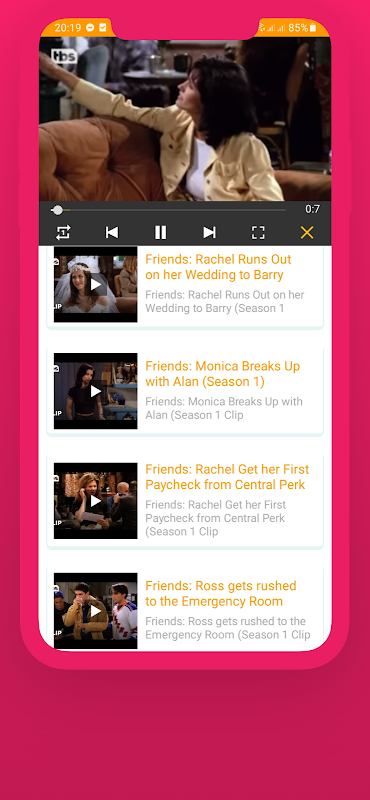This screenshot has width=370, height=800.
Task: Skip to the previous video
Action: [x=112, y=233]
